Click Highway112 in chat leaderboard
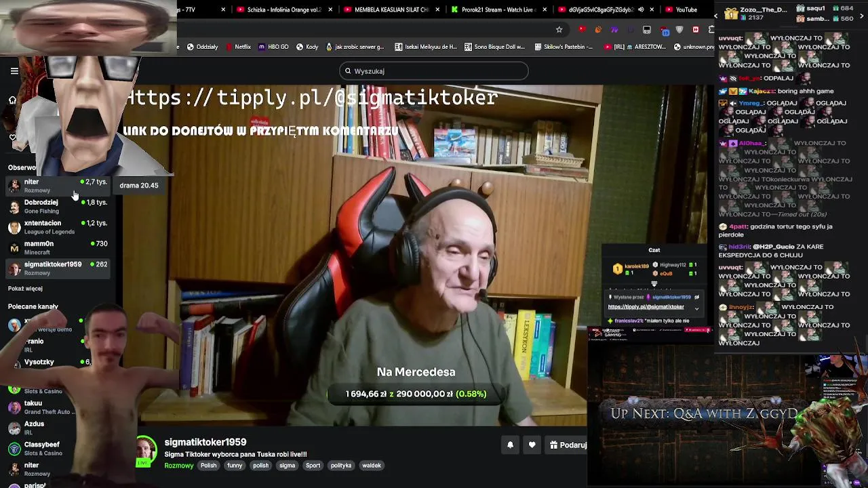Screen dimensions: 868x488 pyautogui.click(x=673, y=265)
